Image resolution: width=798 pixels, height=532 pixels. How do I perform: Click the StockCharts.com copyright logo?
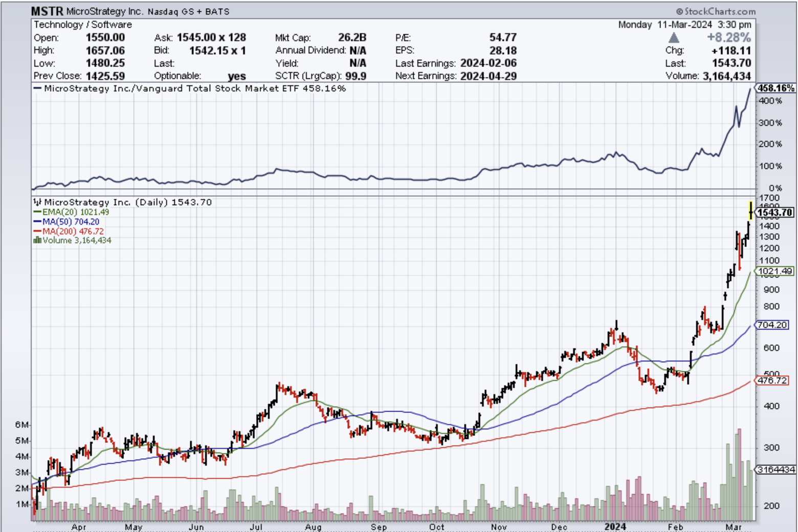(679, 11)
